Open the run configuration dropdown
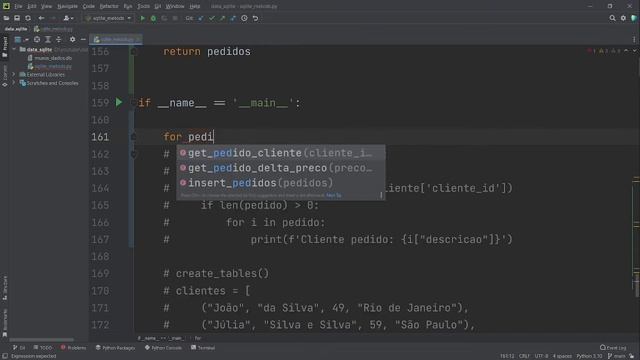The image size is (640, 360). tap(109, 18)
